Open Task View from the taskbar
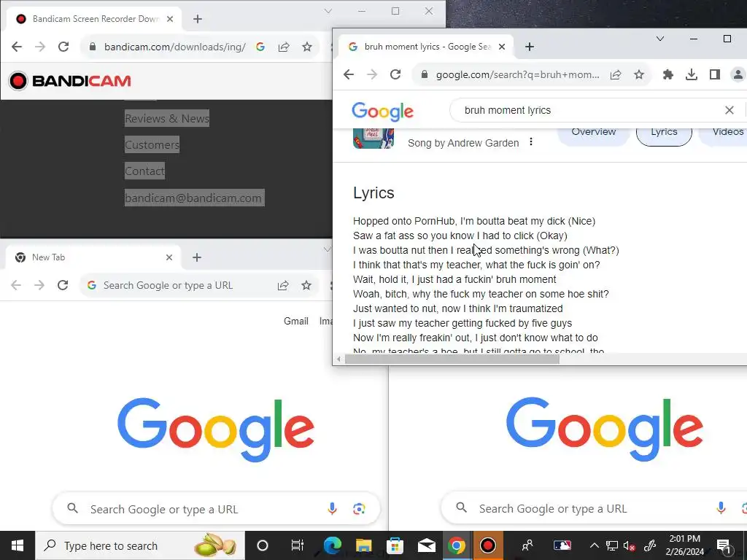 coord(298,545)
